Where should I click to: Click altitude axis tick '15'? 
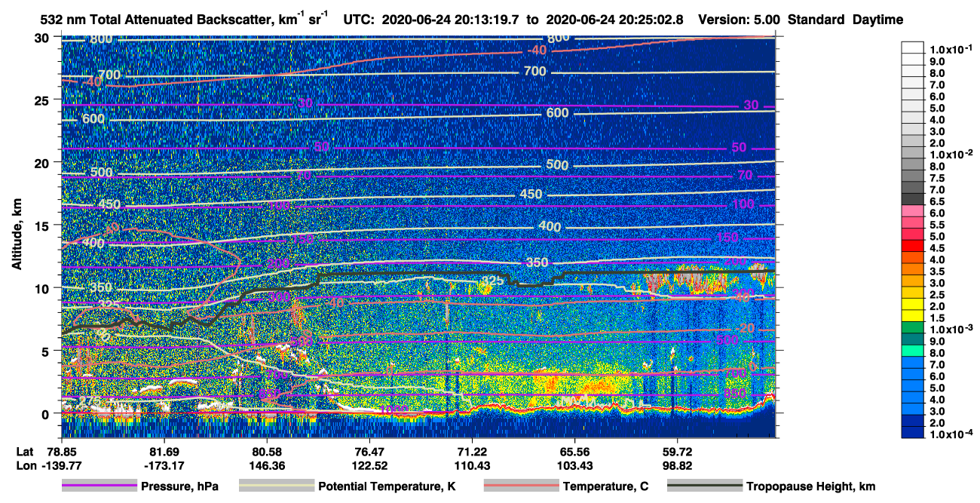(x=44, y=225)
